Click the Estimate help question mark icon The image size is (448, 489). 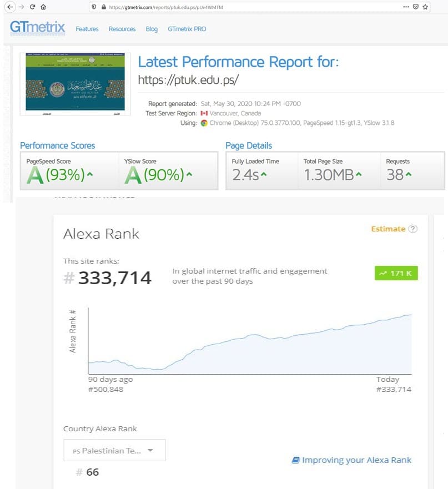click(412, 229)
